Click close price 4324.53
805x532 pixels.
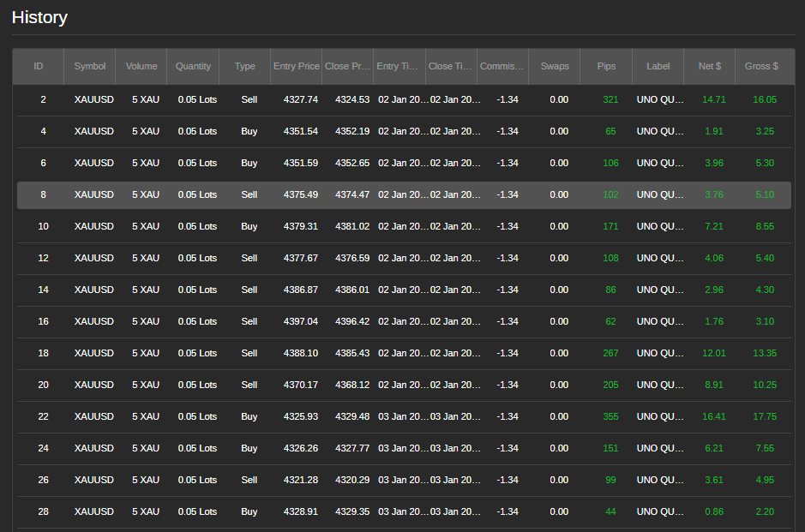tap(352, 99)
